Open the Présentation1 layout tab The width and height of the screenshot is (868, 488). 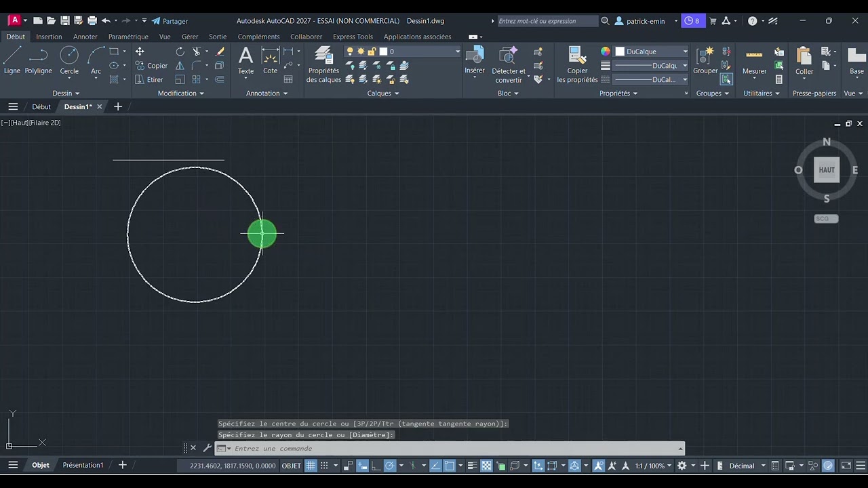pyautogui.click(x=83, y=465)
